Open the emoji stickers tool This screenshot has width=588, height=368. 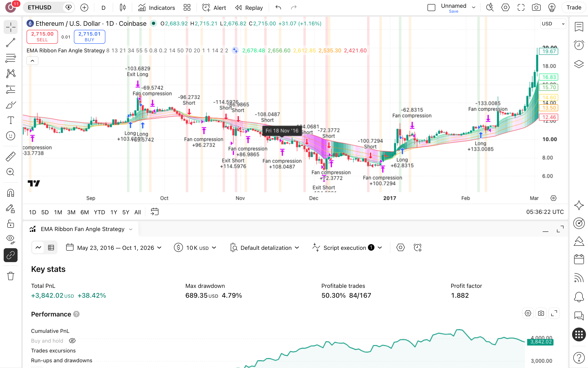click(10, 136)
